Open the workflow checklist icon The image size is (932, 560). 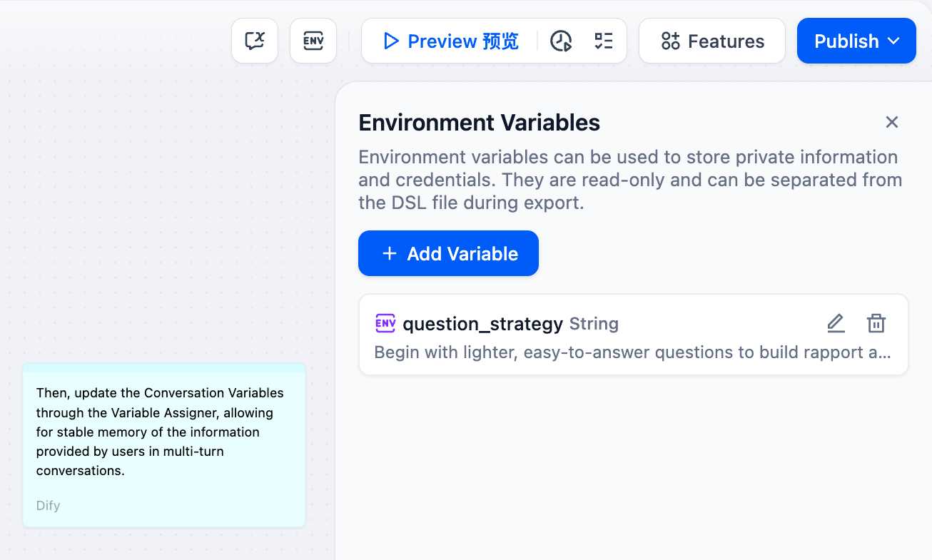(604, 41)
